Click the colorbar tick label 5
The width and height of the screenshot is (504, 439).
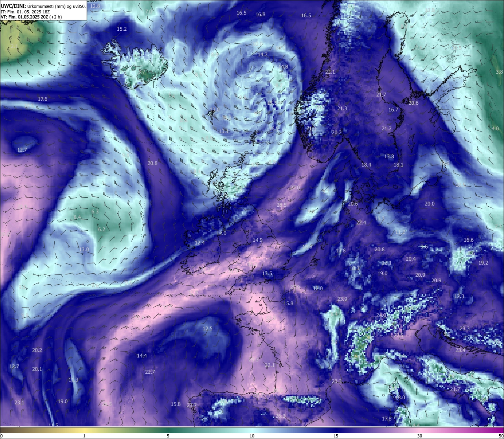point(168,436)
